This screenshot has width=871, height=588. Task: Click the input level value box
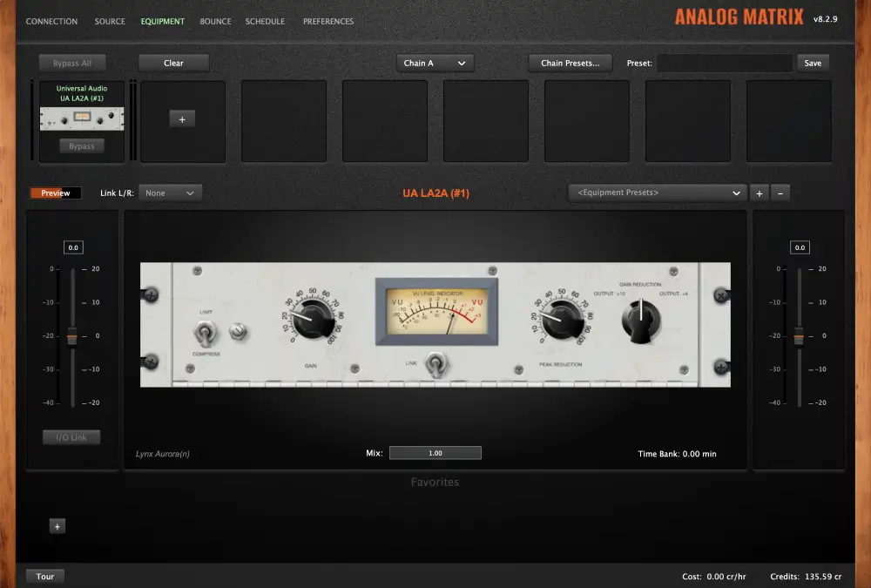73,247
